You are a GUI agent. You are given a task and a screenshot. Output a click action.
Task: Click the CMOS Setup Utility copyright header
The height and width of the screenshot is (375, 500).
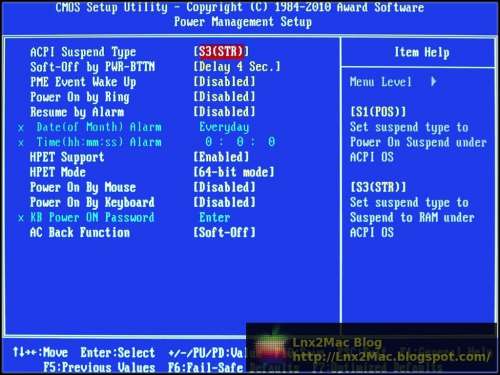coord(240,7)
